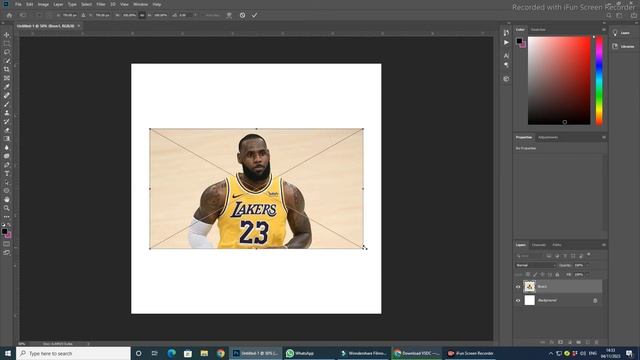The height and width of the screenshot is (360, 640).
Task: Click the Home icon in the options bar
Action: pyautogui.click(x=9, y=15)
